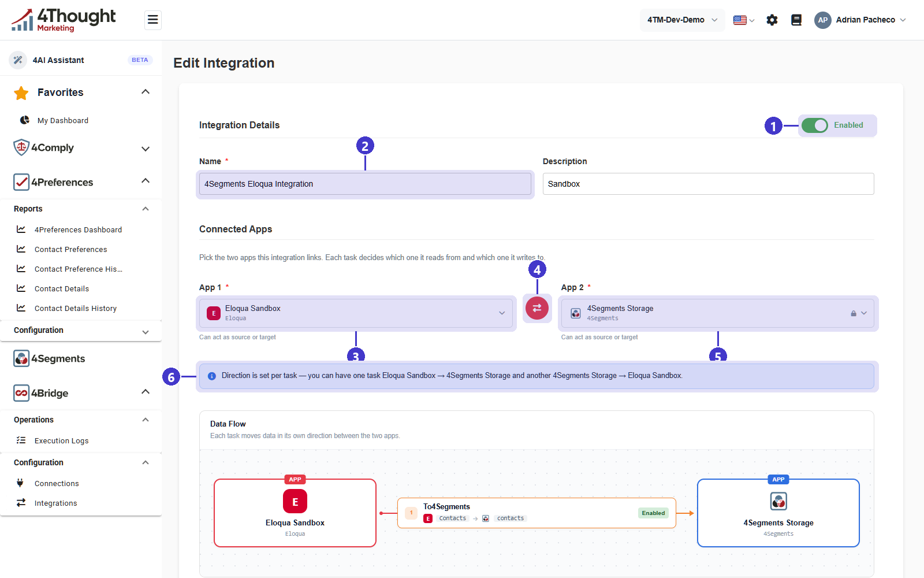Open Contact Details report
The image size is (924, 578).
[61, 288]
